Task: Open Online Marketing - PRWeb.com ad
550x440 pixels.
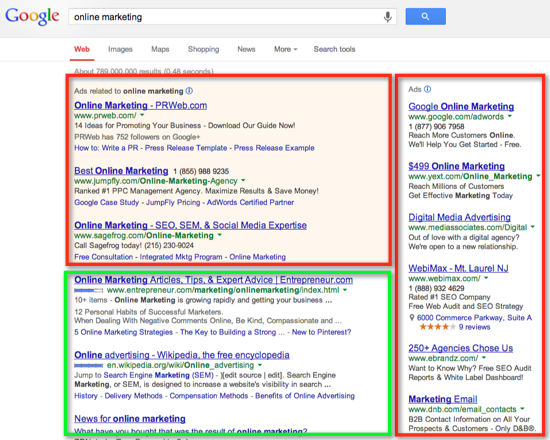Action: tap(141, 105)
